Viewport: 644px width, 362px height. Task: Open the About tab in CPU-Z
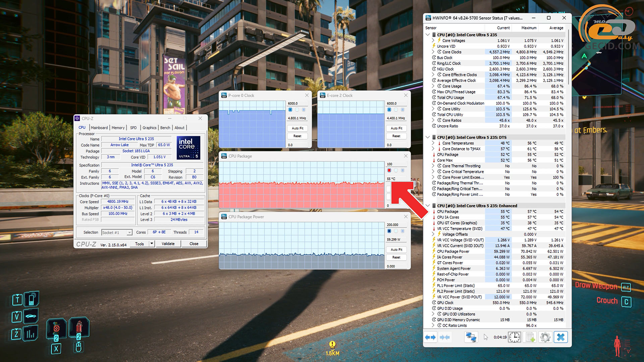point(179,128)
